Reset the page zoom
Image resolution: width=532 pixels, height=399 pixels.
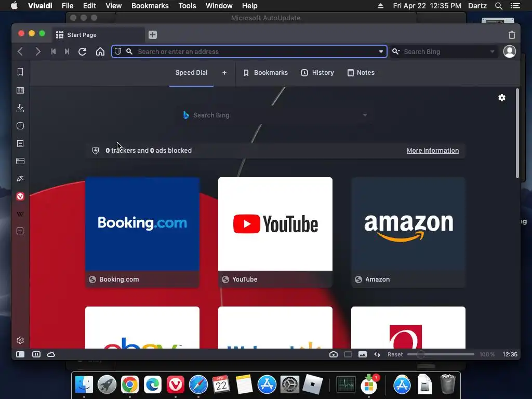pyautogui.click(x=395, y=354)
